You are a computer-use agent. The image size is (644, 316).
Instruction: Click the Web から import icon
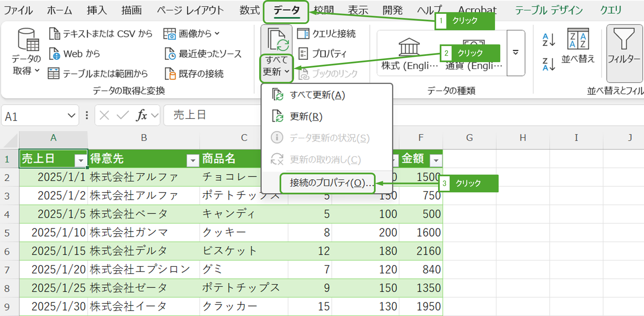pos(55,54)
